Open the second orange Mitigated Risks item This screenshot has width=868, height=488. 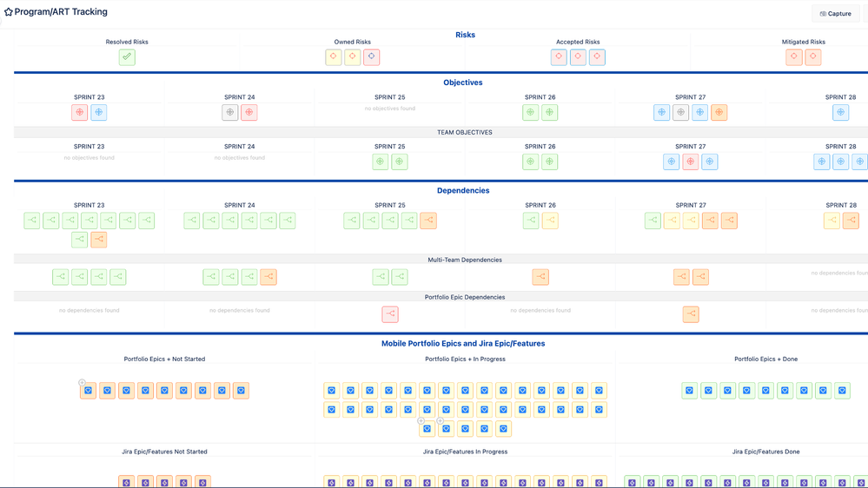click(812, 57)
